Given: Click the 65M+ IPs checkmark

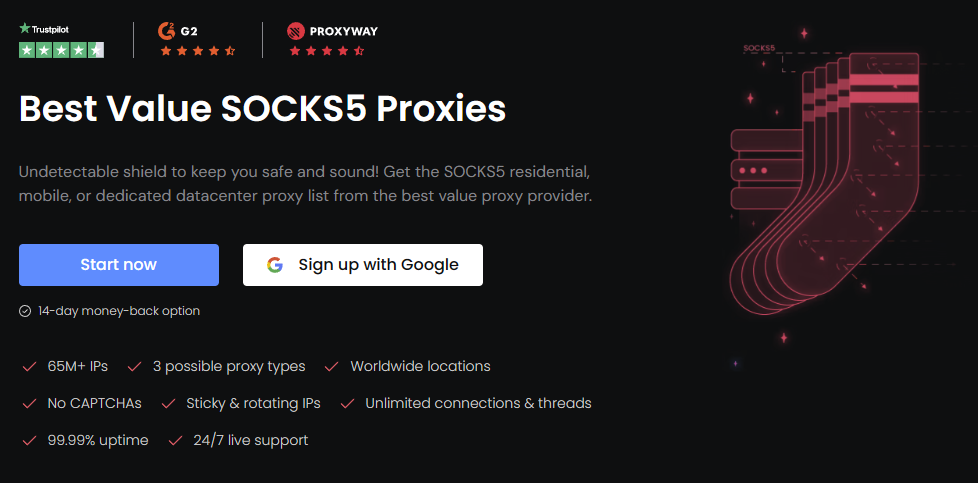Looking at the screenshot, I should pos(29,367).
